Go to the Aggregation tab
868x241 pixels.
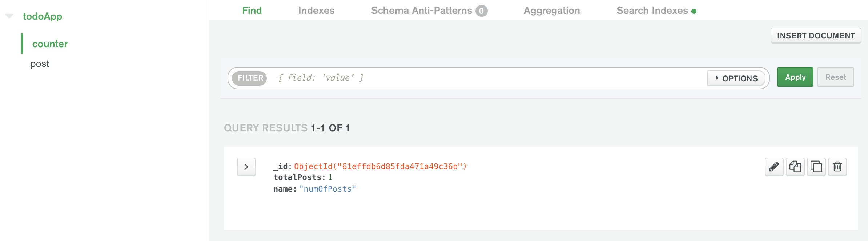coord(552,11)
